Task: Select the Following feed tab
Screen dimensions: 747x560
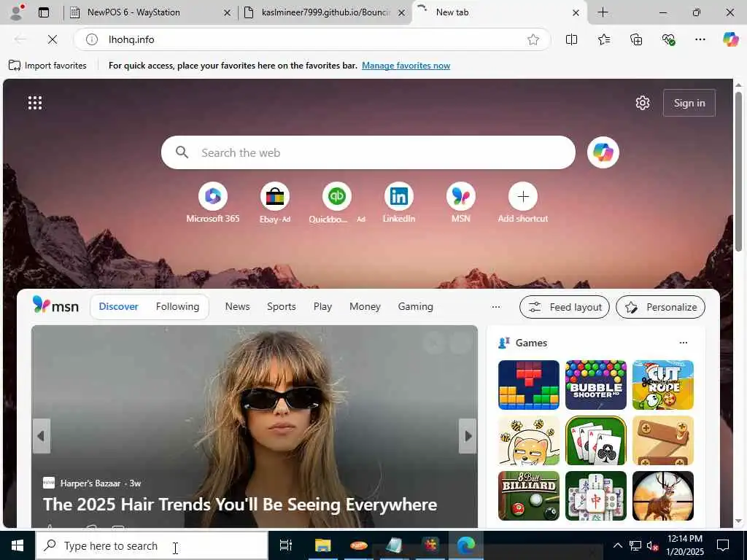Action: coord(177,307)
